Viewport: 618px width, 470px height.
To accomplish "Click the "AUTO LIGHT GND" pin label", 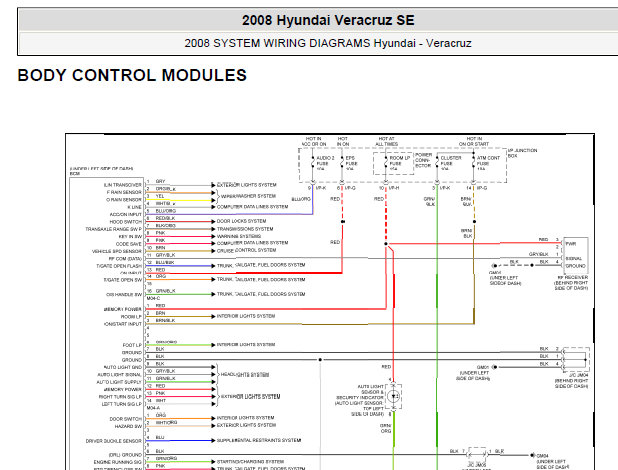I will click(123, 367).
